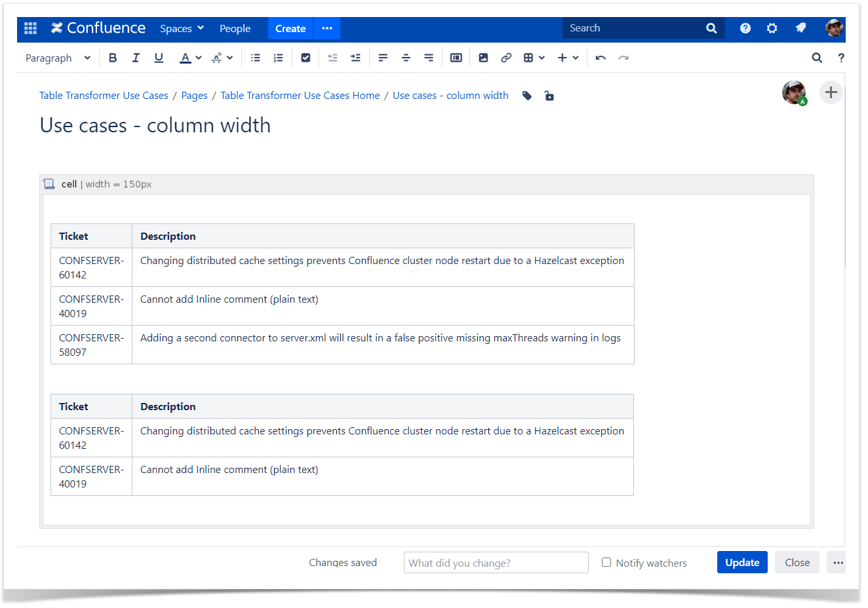Click the Close button

[x=797, y=562]
